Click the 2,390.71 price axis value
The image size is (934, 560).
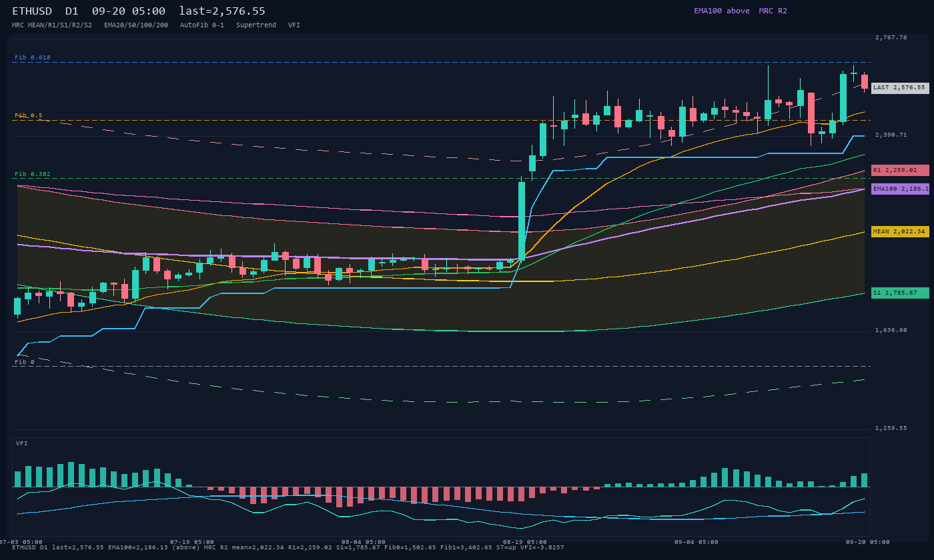[891, 135]
